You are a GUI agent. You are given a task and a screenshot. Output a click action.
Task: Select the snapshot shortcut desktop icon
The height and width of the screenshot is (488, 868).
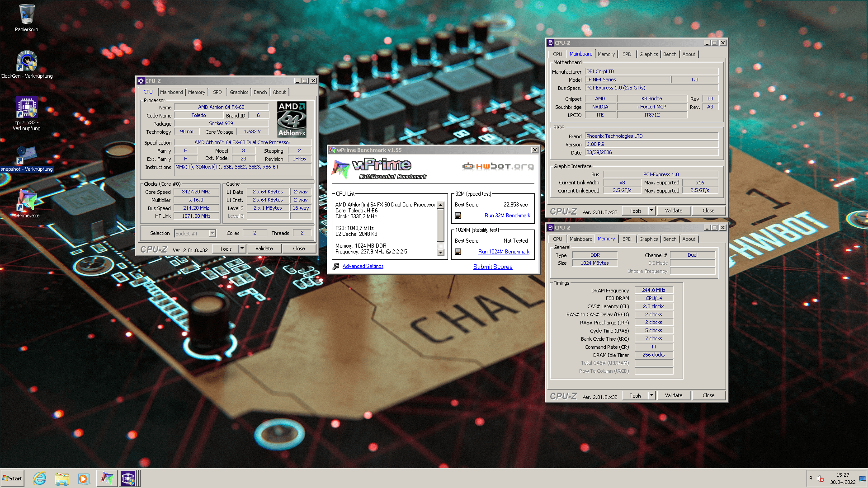tap(27, 159)
